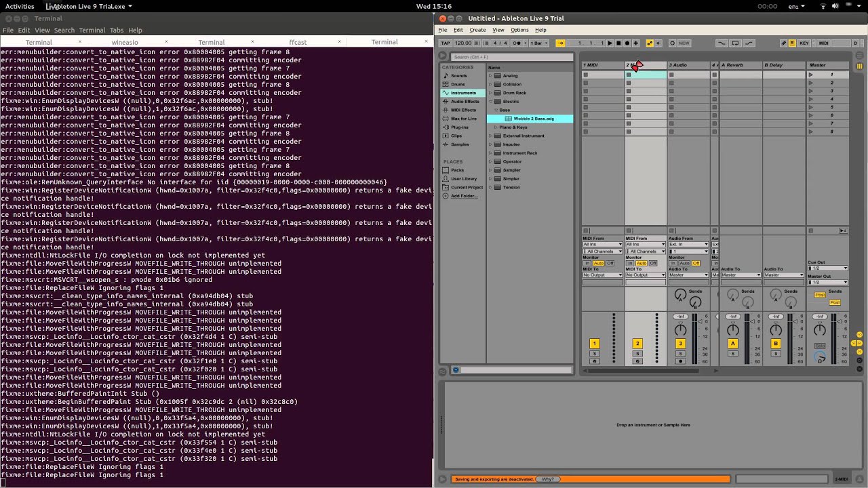Open track 1 MIDI To No Output dropdown
The height and width of the screenshot is (488, 868).
(x=602, y=274)
